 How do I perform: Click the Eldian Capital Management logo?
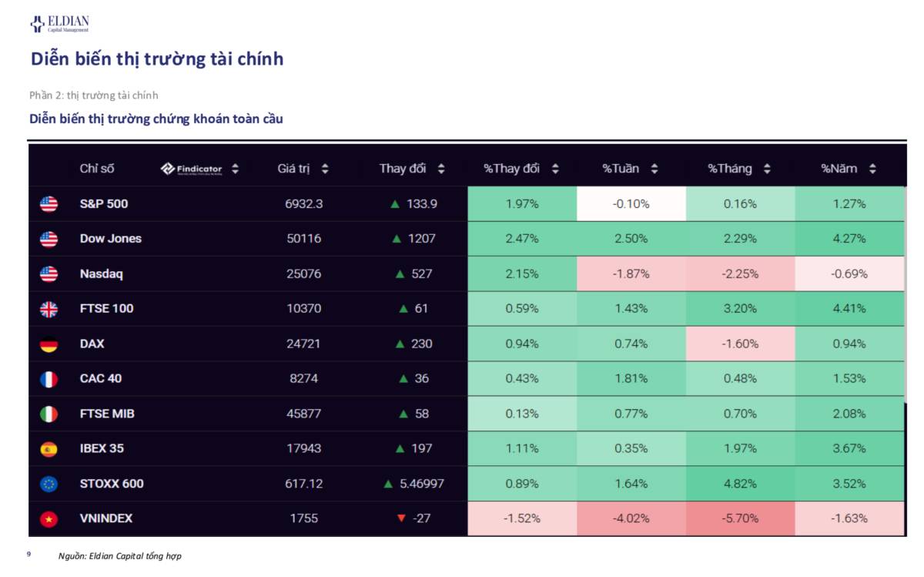pos(59,24)
